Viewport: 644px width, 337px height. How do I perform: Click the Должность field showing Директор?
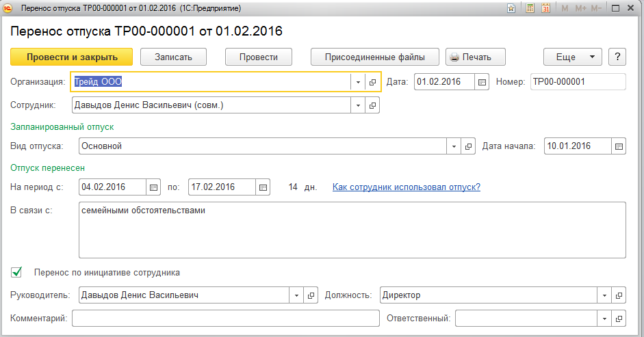click(x=489, y=295)
